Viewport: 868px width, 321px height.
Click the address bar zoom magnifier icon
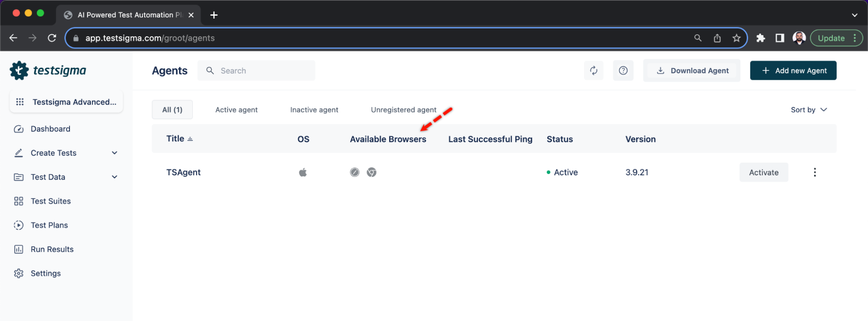(x=698, y=38)
